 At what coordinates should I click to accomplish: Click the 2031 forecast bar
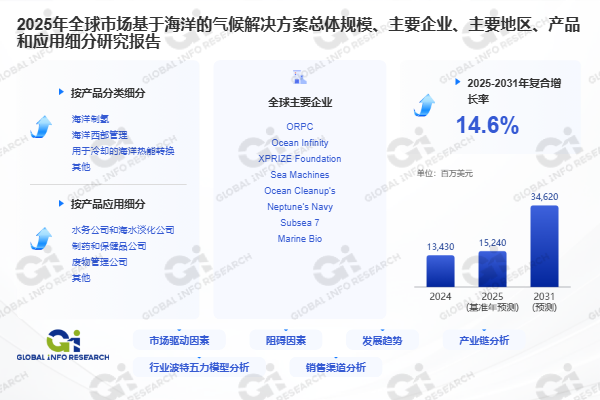pyautogui.click(x=544, y=246)
